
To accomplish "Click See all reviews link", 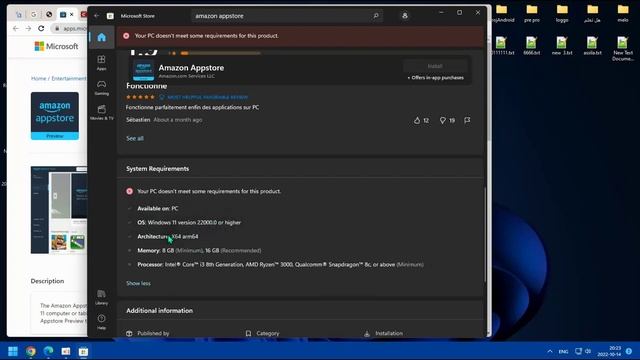I will [135, 138].
